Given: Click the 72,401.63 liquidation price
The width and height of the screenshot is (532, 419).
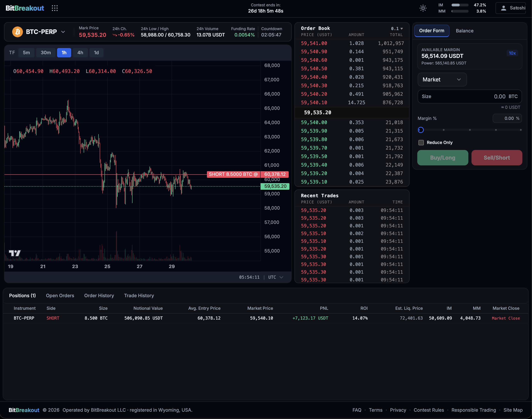Looking at the screenshot, I should tap(411, 318).
